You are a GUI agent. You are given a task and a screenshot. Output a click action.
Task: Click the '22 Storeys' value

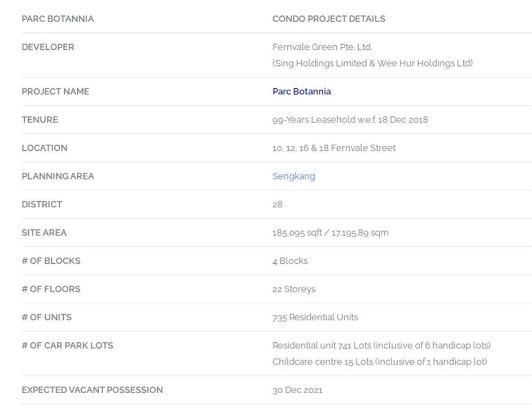293,289
